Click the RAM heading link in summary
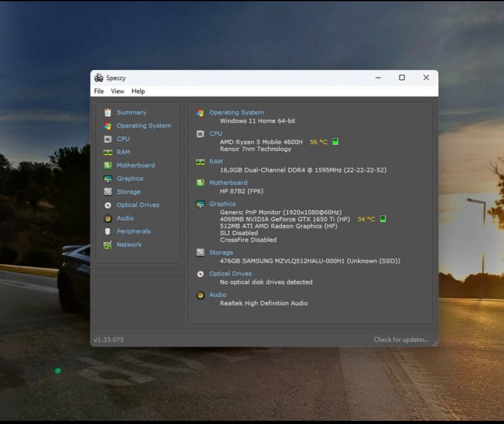 click(216, 161)
